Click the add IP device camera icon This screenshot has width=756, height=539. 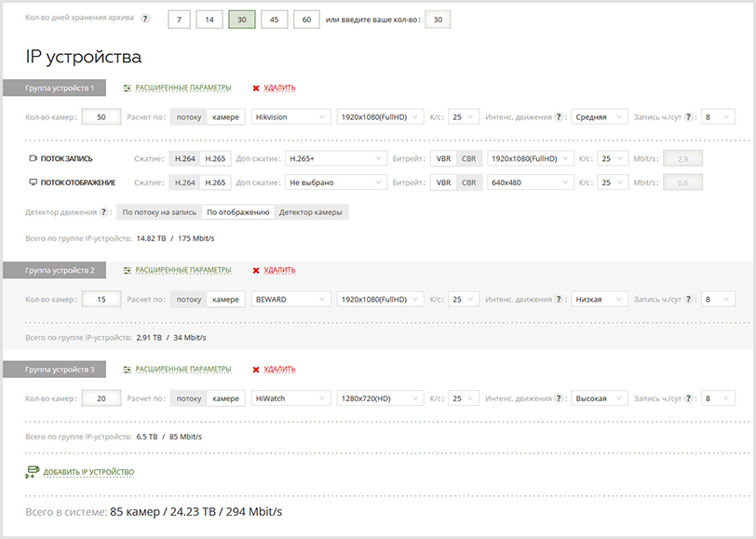[32, 472]
